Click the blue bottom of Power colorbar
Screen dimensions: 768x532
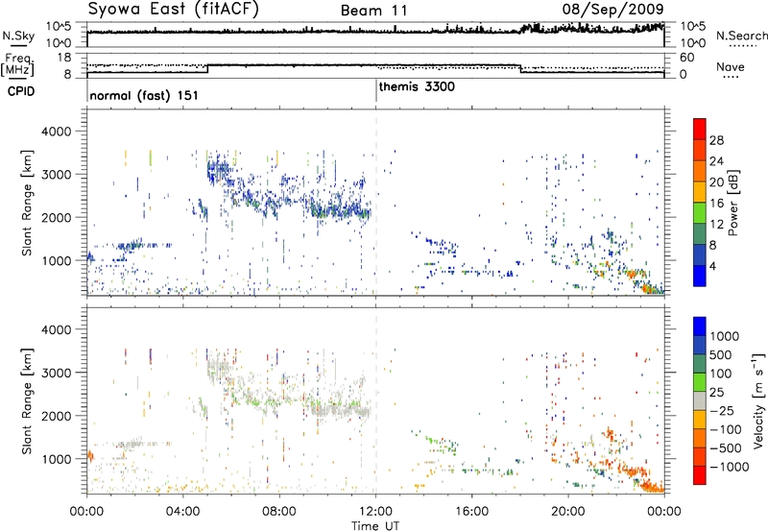point(700,276)
